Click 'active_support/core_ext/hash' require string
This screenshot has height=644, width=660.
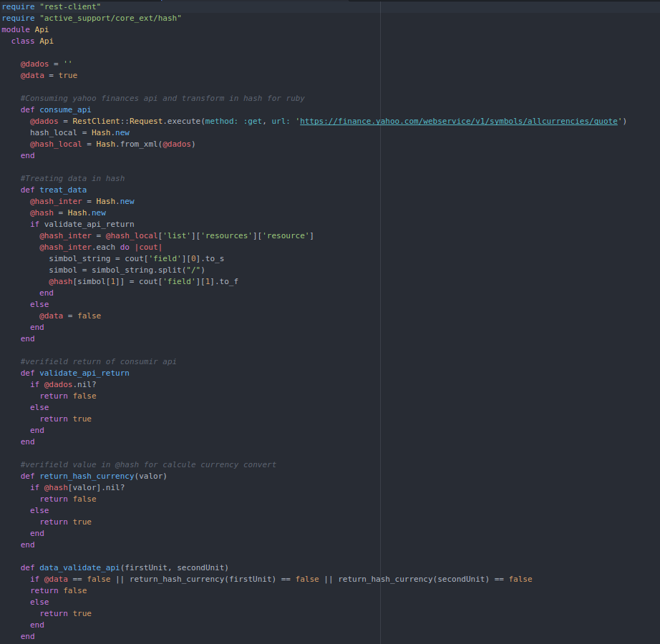click(x=110, y=18)
